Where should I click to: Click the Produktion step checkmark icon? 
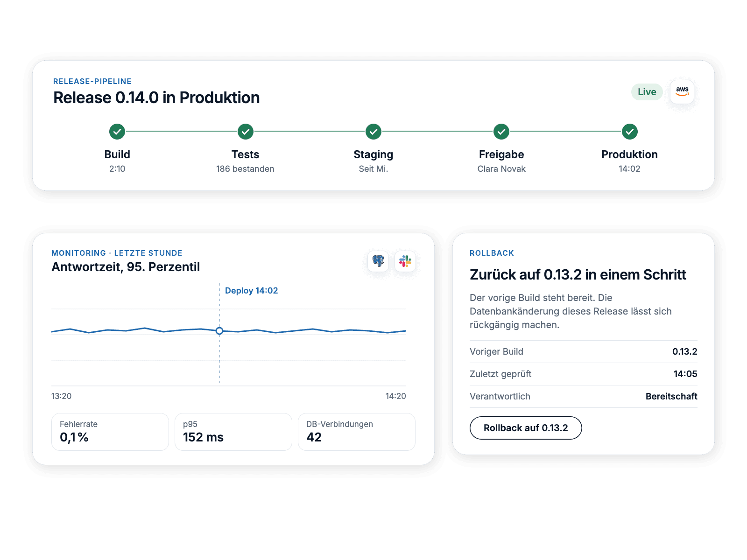click(630, 132)
